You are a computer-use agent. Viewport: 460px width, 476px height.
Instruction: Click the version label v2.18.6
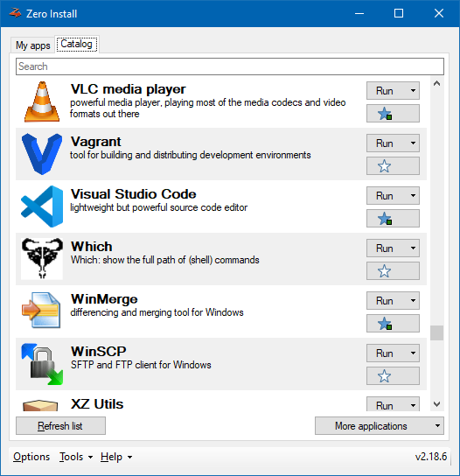(431, 457)
